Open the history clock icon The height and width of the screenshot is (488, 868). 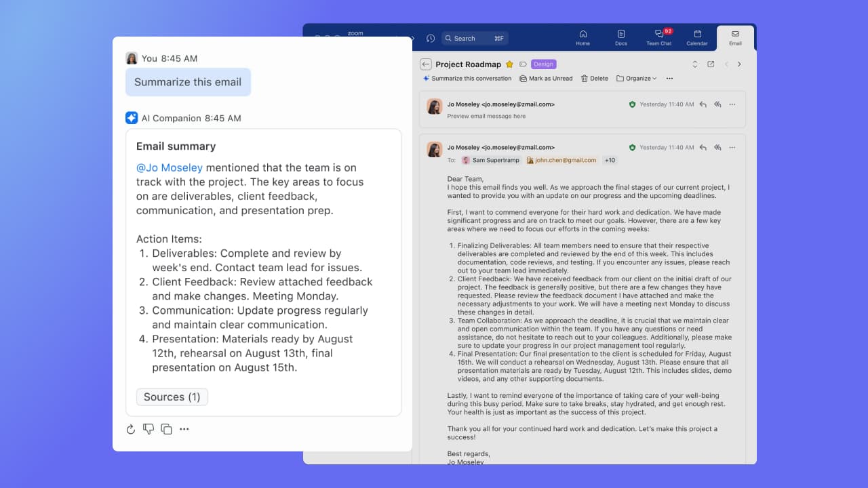tap(431, 39)
